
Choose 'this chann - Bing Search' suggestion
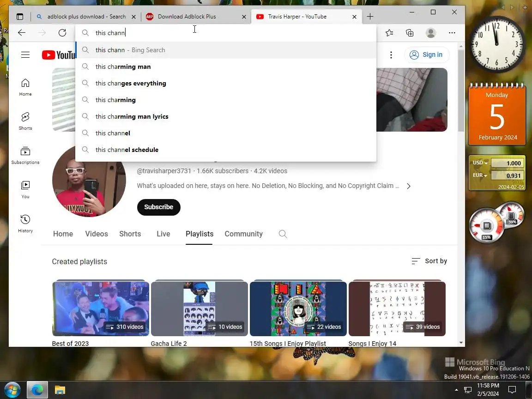[226, 50]
